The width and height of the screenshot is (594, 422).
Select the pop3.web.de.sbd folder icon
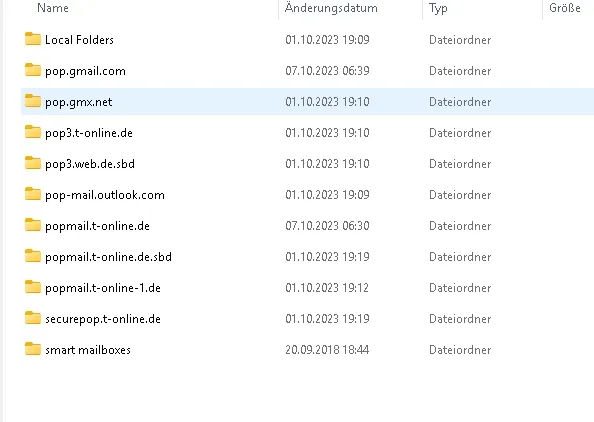(33, 163)
